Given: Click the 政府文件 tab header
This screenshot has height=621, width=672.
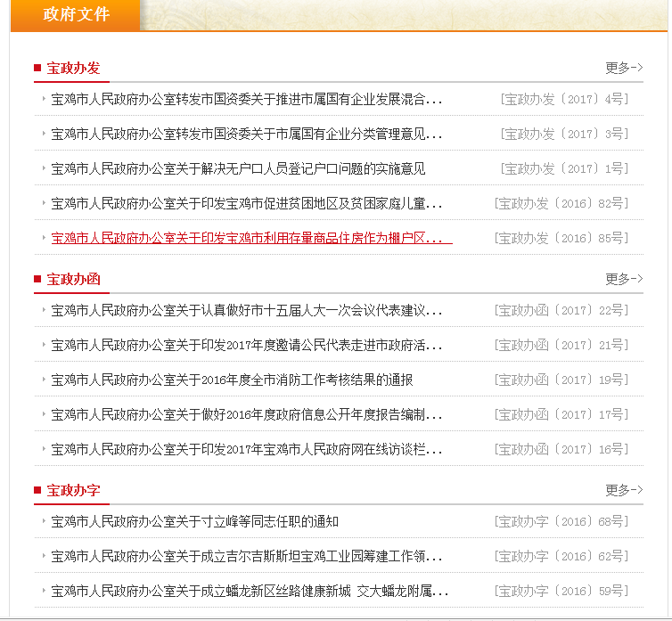Looking at the screenshot, I should pos(76,15).
